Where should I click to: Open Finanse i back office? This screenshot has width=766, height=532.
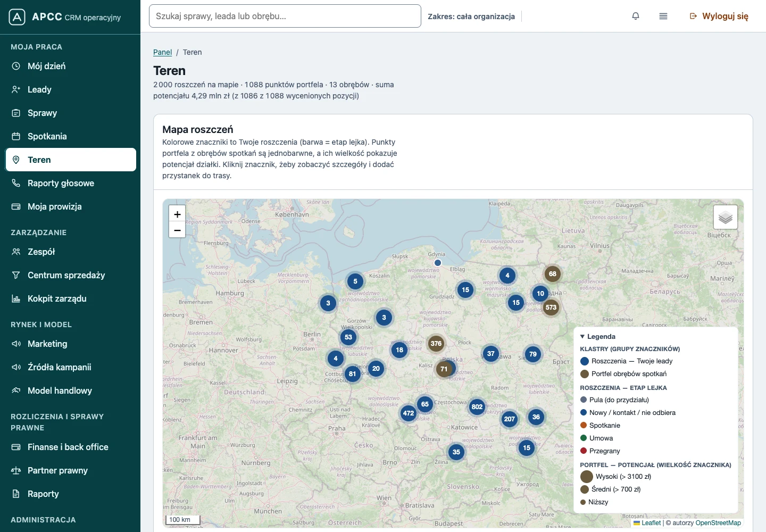[x=71, y=447]
